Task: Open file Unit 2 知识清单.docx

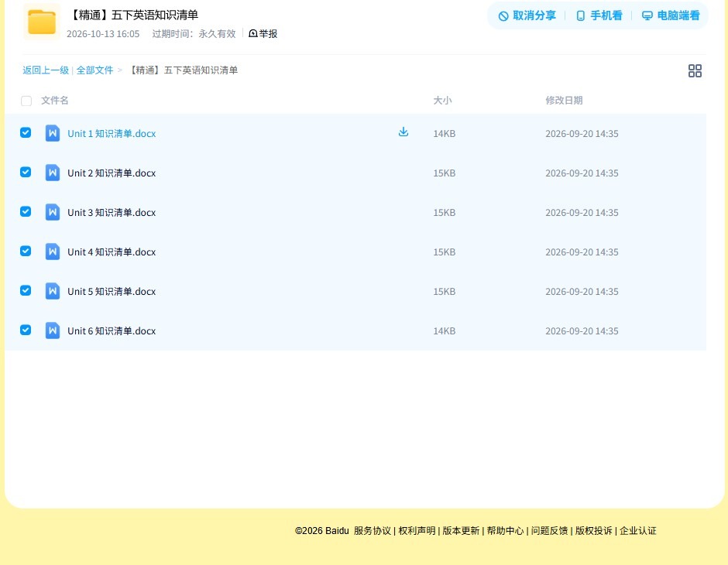Action: coord(112,173)
